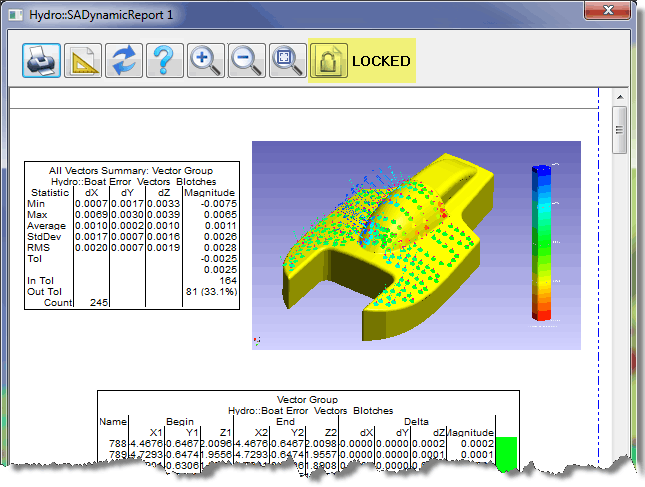Toggle the report lock padlock icon

[x=329, y=60]
